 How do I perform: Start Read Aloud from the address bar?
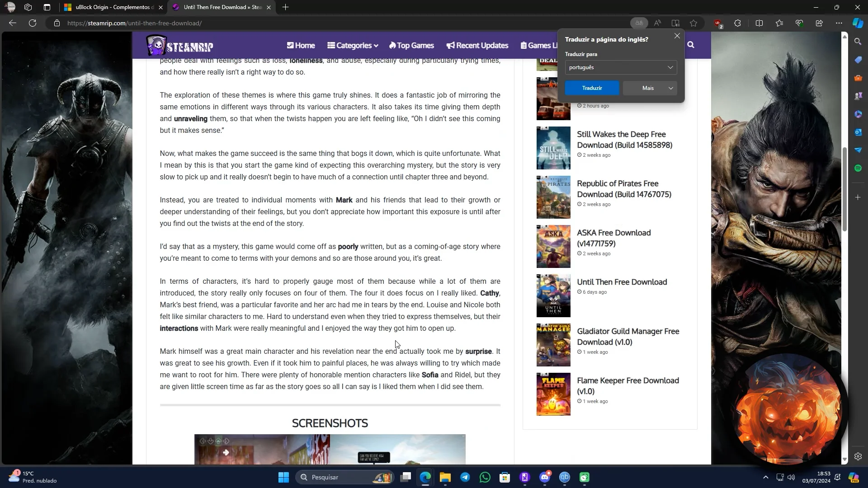(x=657, y=23)
